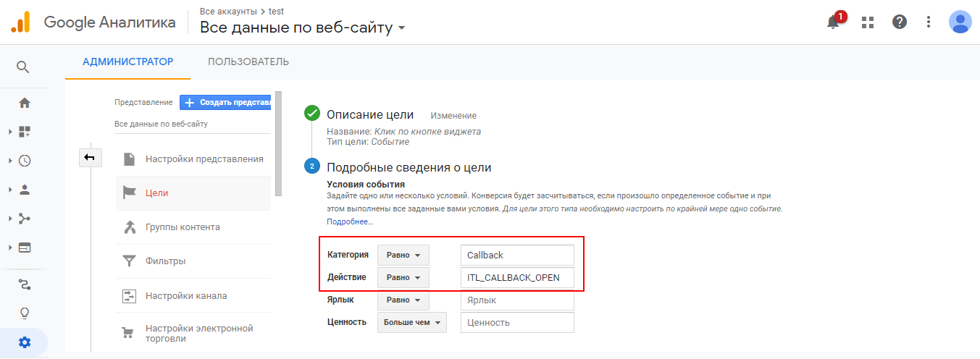Click the user account avatar

960,22
